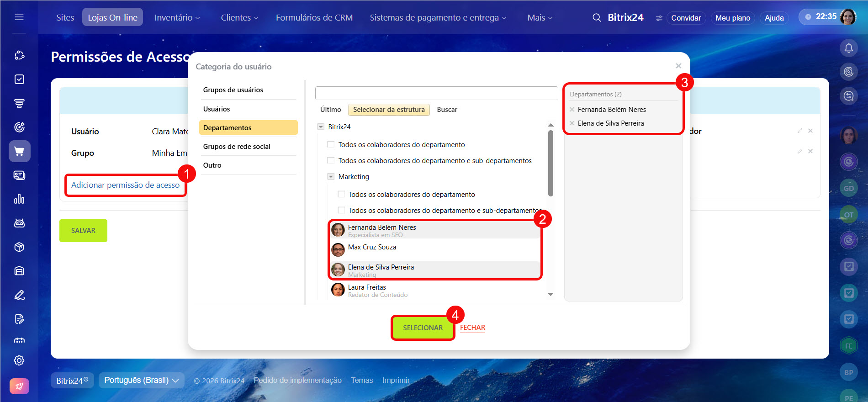Open the notifications bell icon
The height and width of the screenshot is (402, 868).
click(x=848, y=48)
